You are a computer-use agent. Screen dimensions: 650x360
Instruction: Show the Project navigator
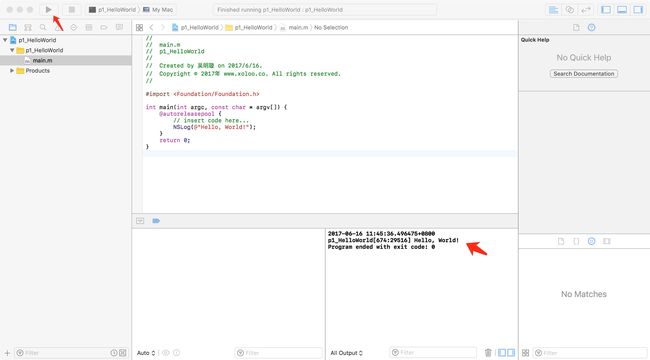pos(13,27)
